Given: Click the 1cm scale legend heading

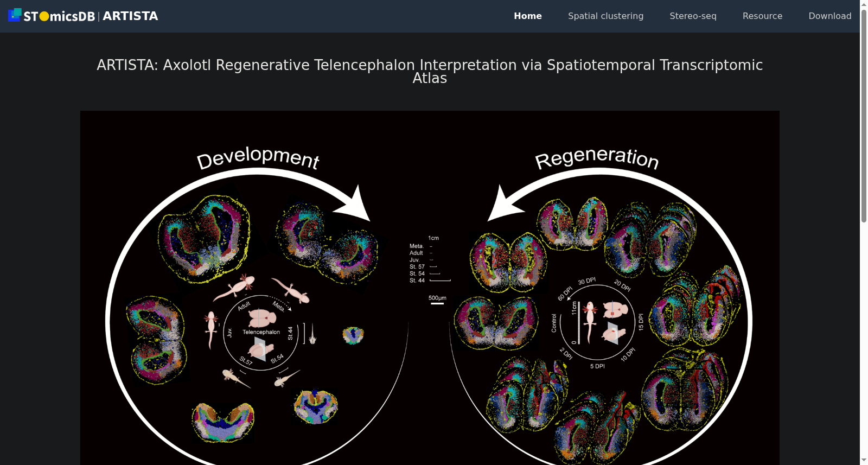Looking at the screenshot, I should point(433,238).
